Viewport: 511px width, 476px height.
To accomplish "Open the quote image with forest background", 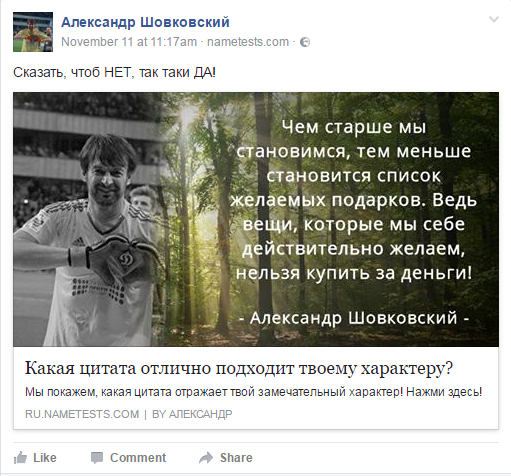I will tap(256, 219).
